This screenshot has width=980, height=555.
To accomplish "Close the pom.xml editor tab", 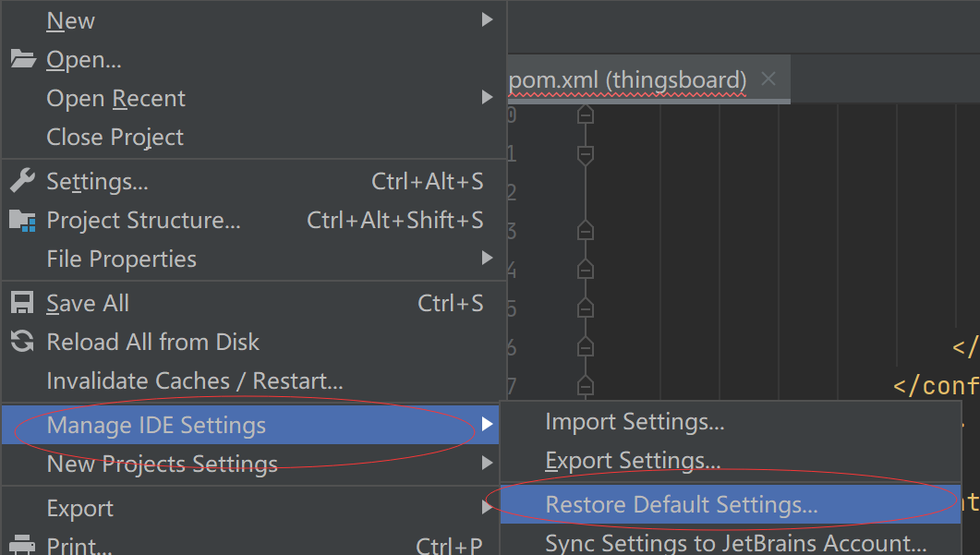I will pos(768,79).
